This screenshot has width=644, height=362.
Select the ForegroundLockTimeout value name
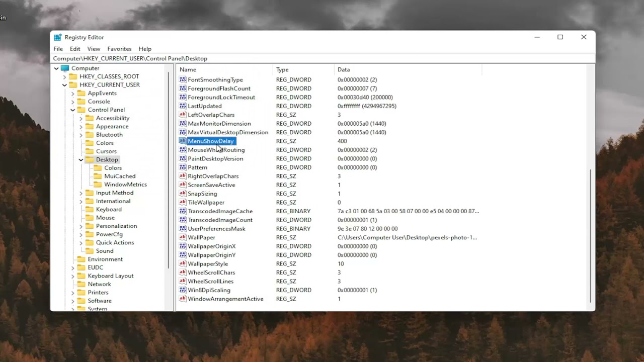(x=221, y=98)
